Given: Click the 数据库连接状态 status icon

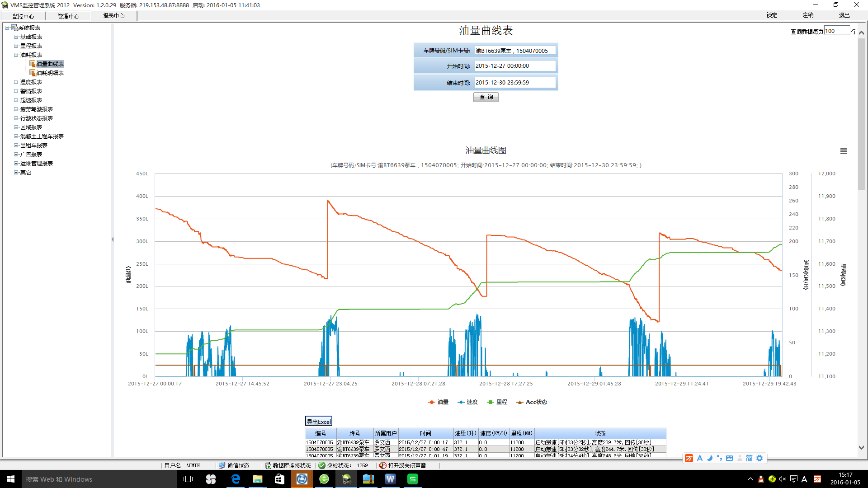Looking at the screenshot, I should pos(268,465).
